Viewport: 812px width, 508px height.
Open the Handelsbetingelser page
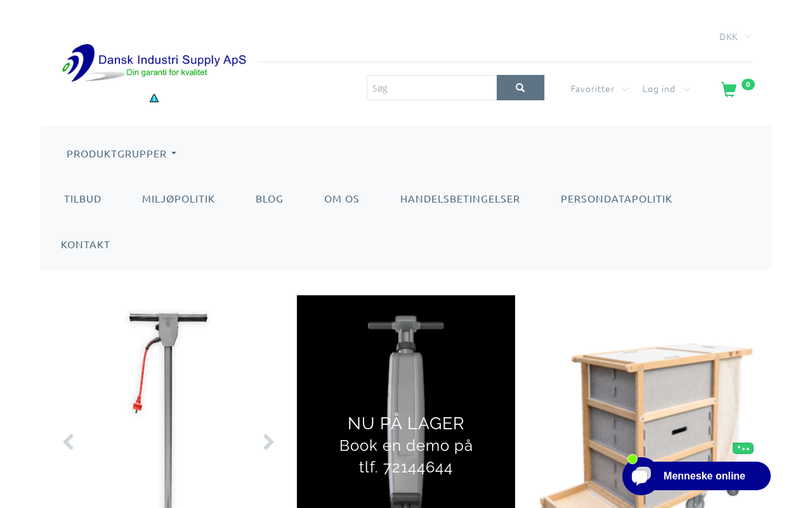coord(460,199)
